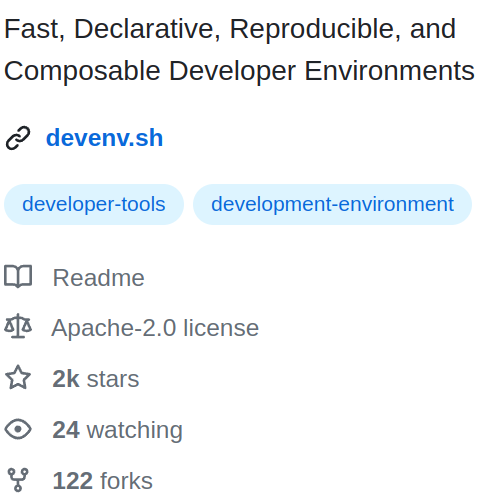Click the book icon next to Readme

click(18, 276)
